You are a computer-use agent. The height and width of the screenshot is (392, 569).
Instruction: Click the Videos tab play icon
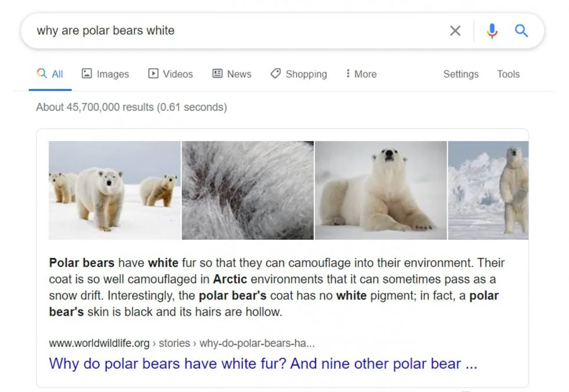153,74
